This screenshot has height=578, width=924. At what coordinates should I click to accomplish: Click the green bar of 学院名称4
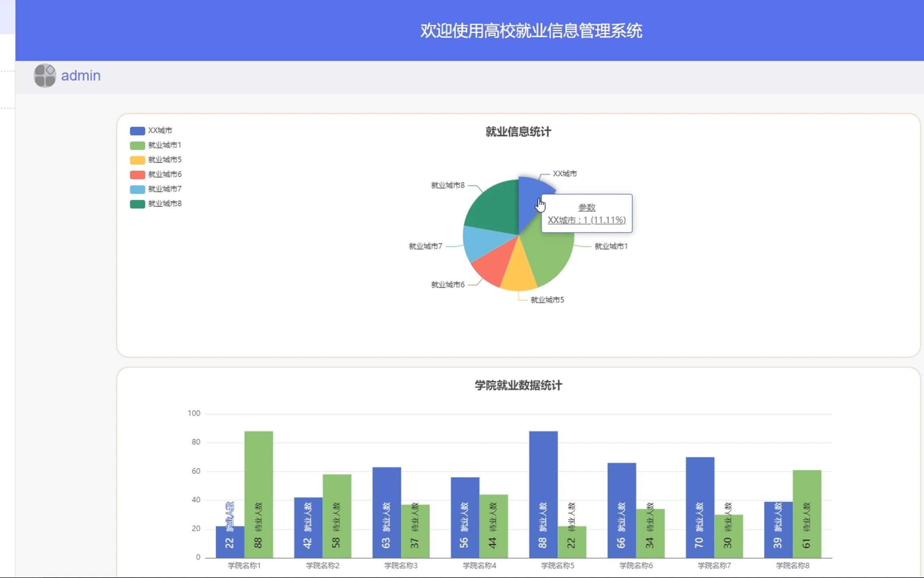click(494, 526)
